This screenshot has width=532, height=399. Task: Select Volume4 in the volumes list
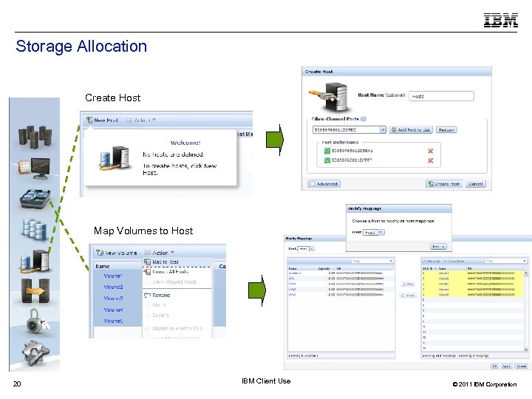[x=113, y=310]
